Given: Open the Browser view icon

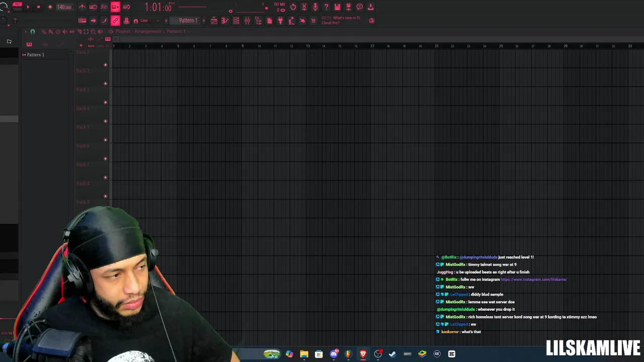Looking at the screenshot, I should pyautogui.click(x=258, y=21).
